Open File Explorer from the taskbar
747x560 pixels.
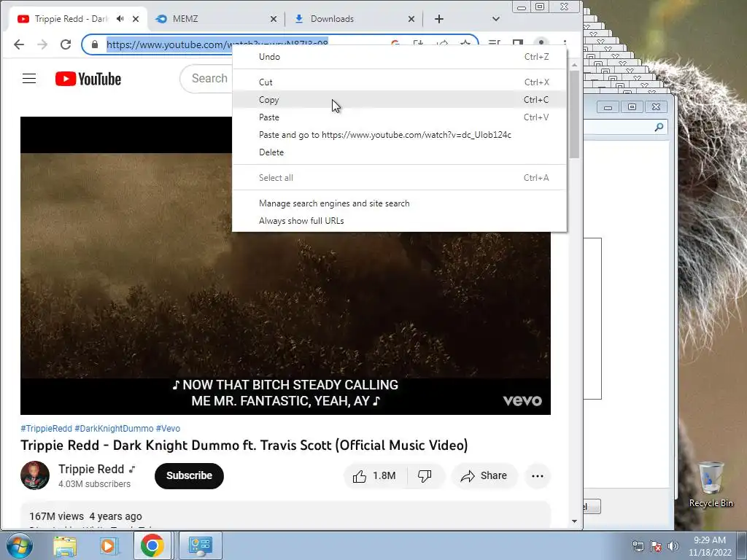(x=65, y=545)
